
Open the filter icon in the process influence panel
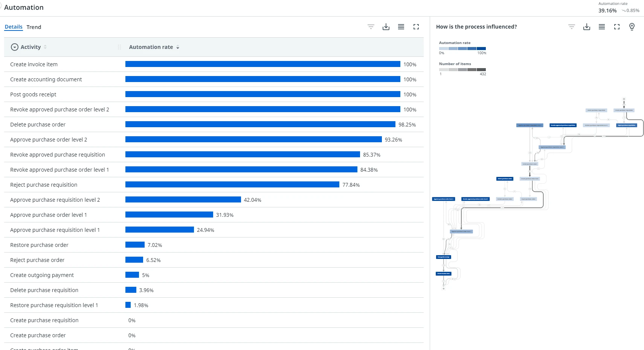pos(572,27)
